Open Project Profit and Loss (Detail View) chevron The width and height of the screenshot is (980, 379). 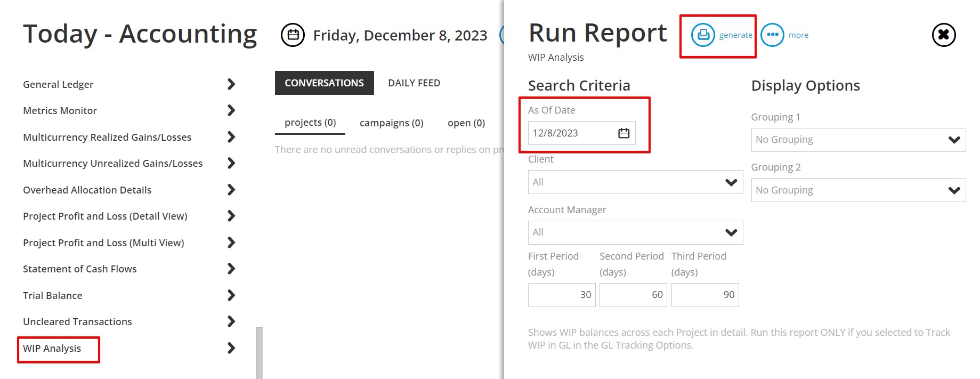tap(231, 216)
